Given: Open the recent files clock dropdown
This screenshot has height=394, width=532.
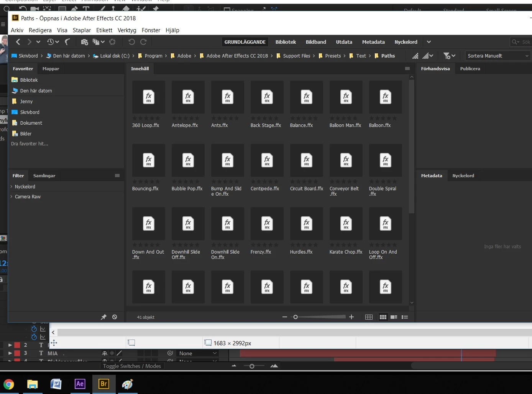Looking at the screenshot, I should (53, 42).
